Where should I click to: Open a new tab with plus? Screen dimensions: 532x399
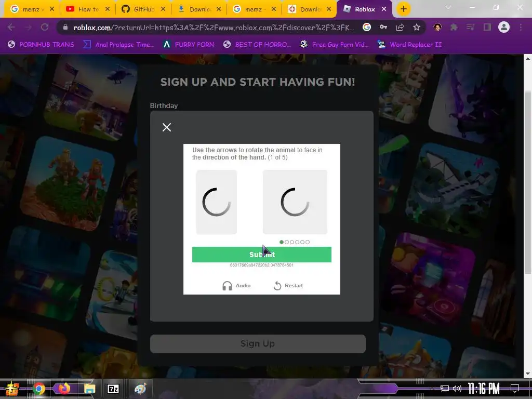click(403, 9)
